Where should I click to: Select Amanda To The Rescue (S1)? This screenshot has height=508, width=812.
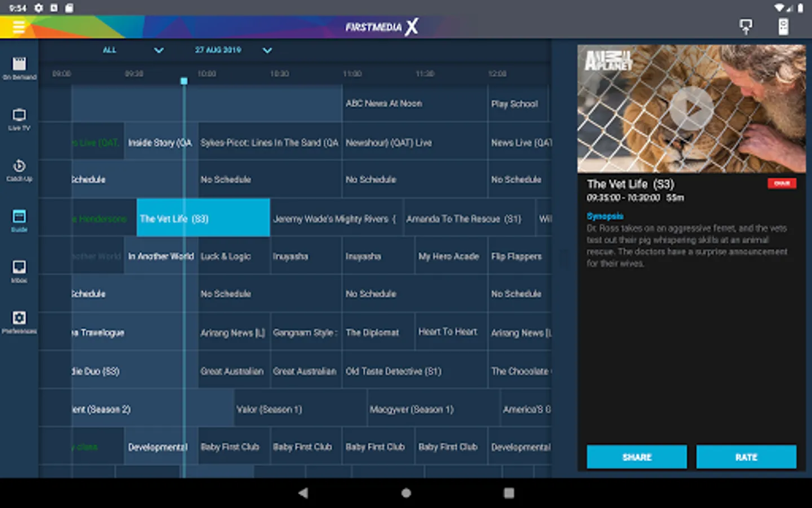(x=469, y=218)
